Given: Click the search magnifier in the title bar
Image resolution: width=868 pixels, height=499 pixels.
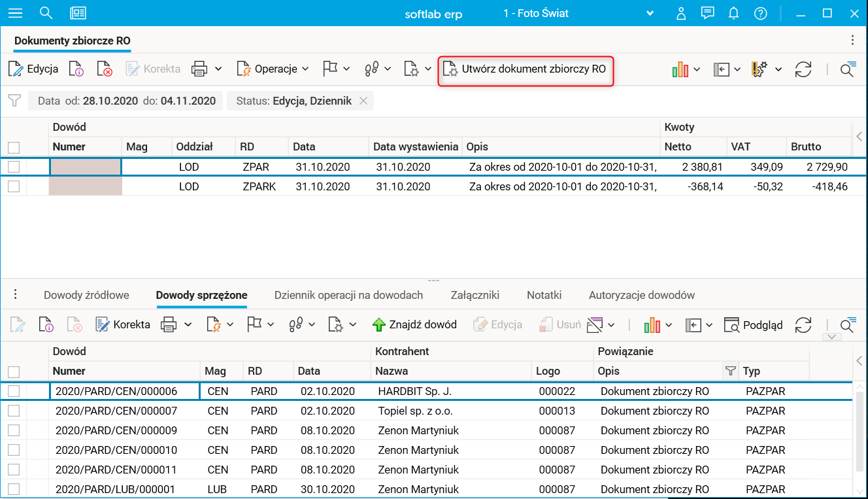Looking at the screenshot, I should point(46,13).
